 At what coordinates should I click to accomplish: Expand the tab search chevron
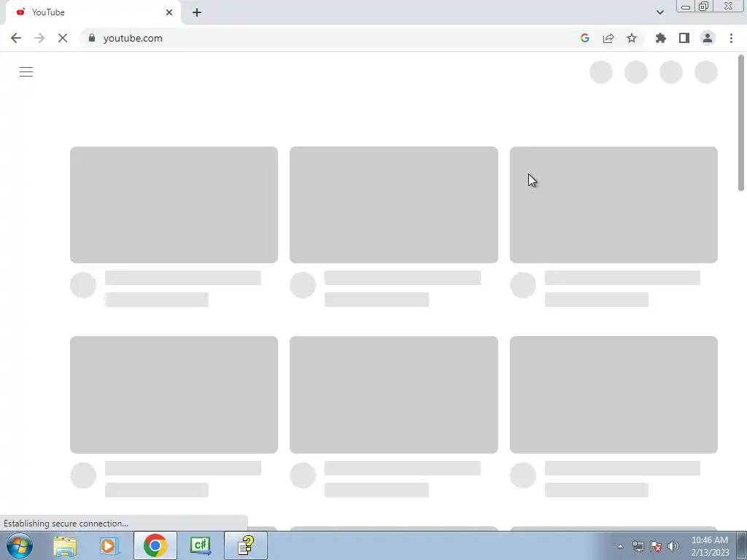pyautogui.click(x=659, y=12)
